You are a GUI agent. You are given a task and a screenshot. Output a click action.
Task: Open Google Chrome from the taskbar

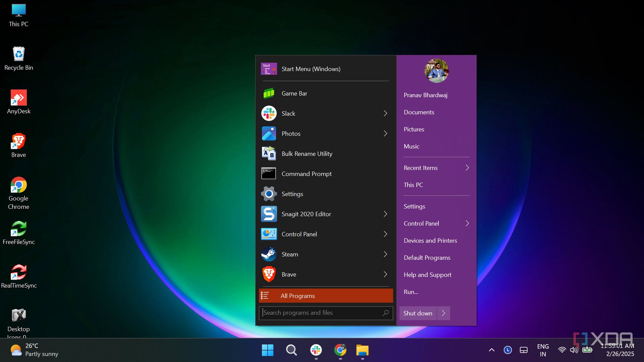pyautogui.click(x=340, y=350)
